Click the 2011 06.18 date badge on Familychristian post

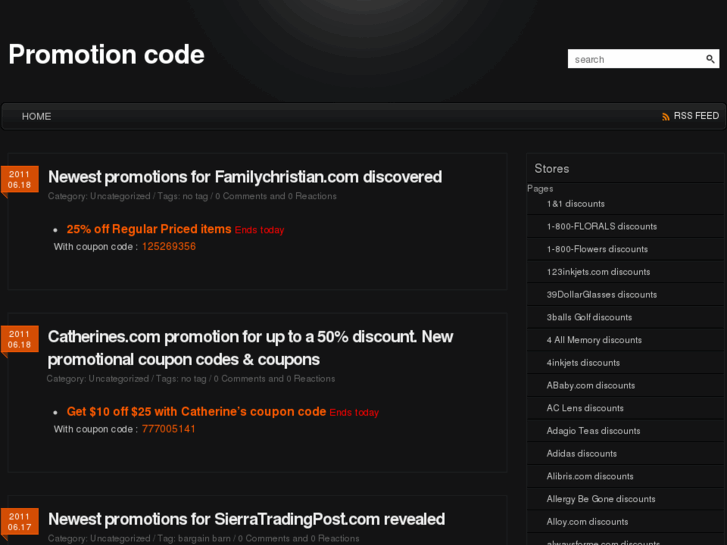pos(20,180)
